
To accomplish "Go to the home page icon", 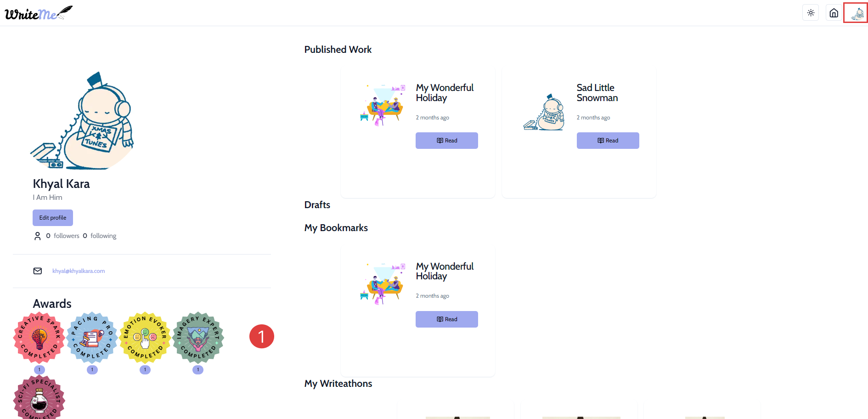I will (x=834, y=13).
